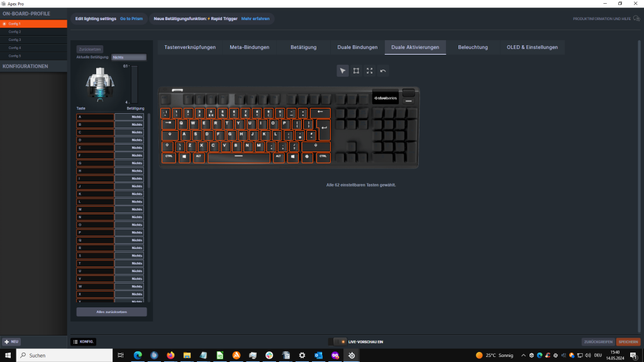Click the actuation depth vertical slider
Screen dimensions: 644x362
click(135, 85)
